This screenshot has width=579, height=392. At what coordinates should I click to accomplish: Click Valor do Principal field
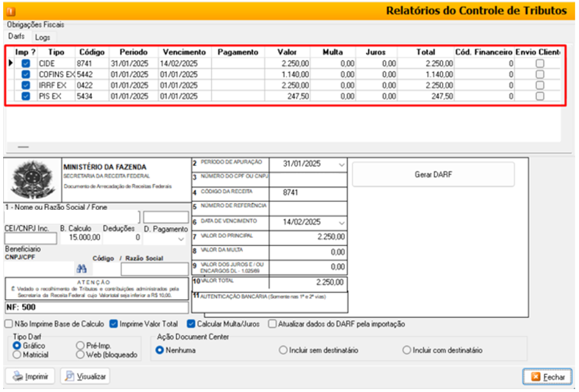[x=309, y=237]
